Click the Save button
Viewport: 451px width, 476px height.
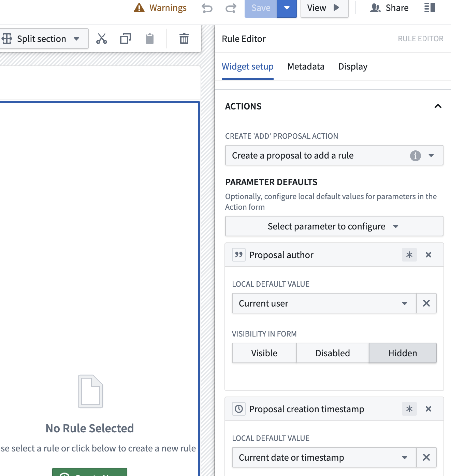point(261,8)
